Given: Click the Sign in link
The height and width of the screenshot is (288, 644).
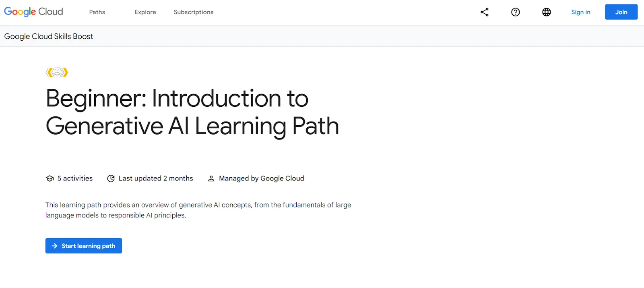Looking at the screenshot, I should tap(581, 12).
